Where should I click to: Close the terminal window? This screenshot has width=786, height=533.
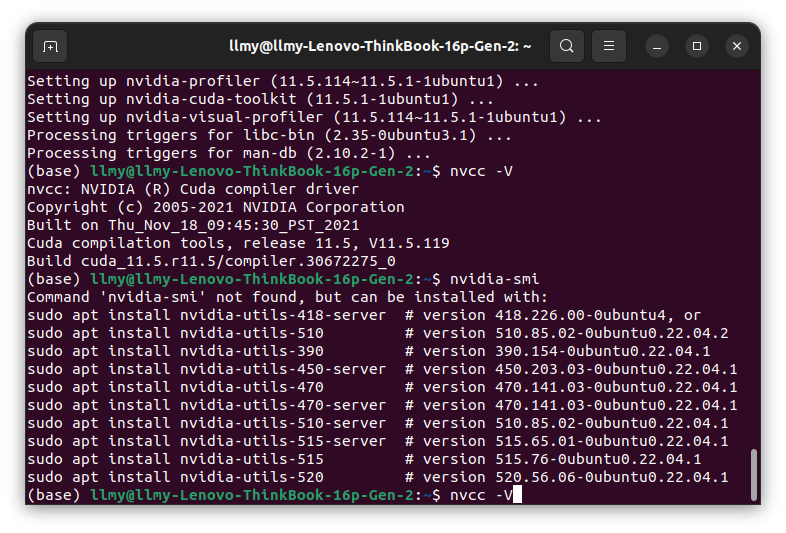pos(737,47)
